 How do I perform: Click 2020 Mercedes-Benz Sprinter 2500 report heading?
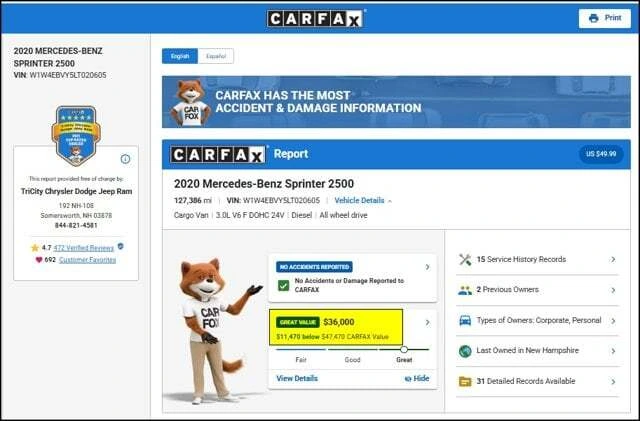coord(264,184)
